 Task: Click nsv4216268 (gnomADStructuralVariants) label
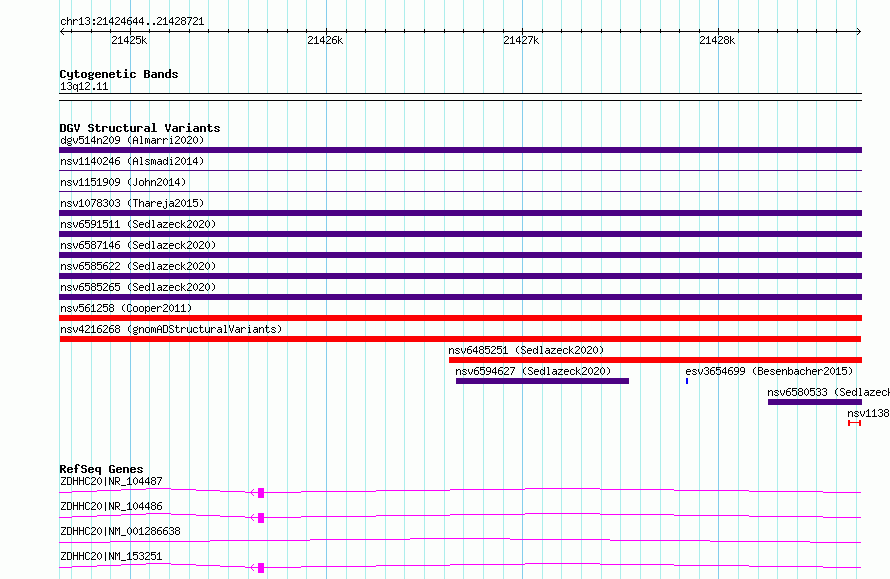[x=171, y=329]
